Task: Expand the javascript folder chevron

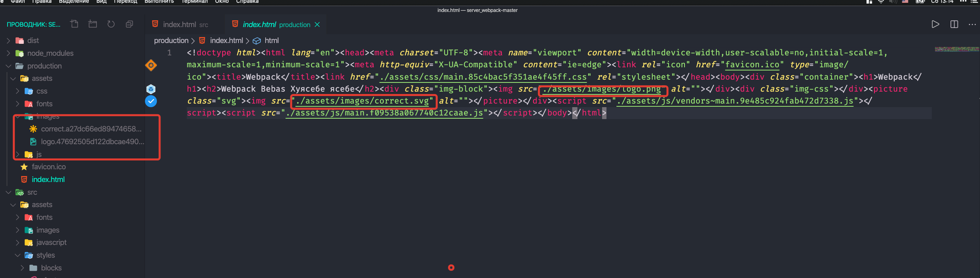Action: (x=18, y=242)
